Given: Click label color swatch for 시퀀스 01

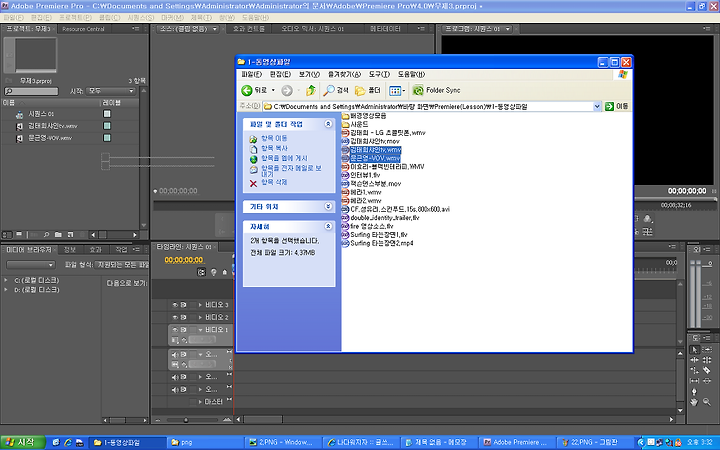Looking at the screenshot, I should [x=107, y=114].
